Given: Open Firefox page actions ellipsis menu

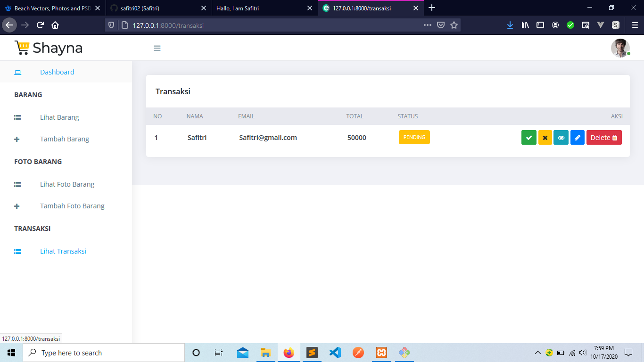Looking at the screenshot, I should click(428, 25).
